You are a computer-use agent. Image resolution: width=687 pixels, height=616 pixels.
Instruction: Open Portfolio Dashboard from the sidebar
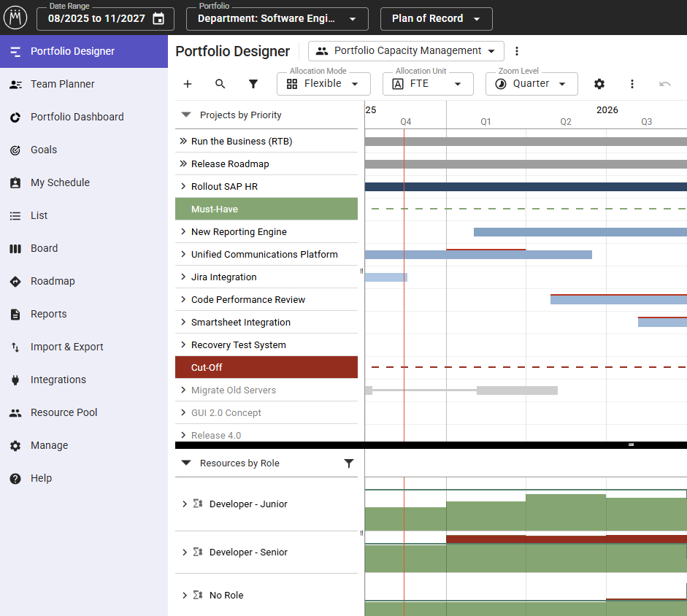(x=77, y=117)
